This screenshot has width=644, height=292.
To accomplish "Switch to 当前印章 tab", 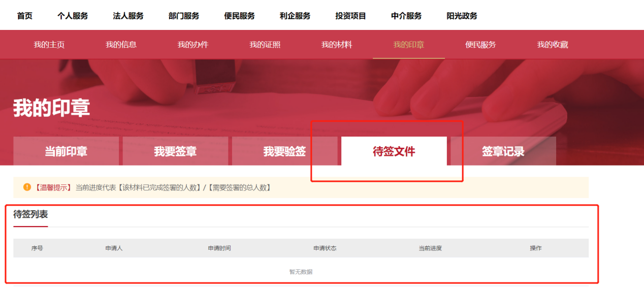I will [66, 151].
